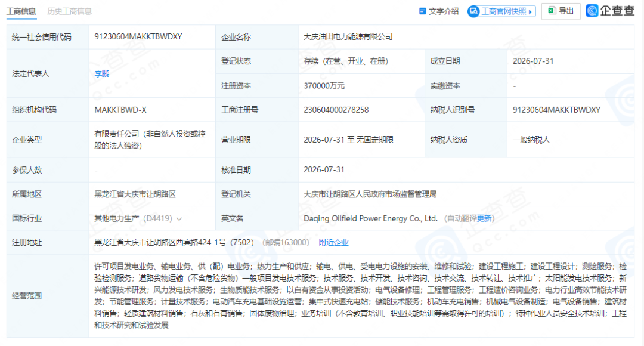This screenshot has width=644, height=346.
Task: Click the 文字介绍 button
Action: pos(438,11)
